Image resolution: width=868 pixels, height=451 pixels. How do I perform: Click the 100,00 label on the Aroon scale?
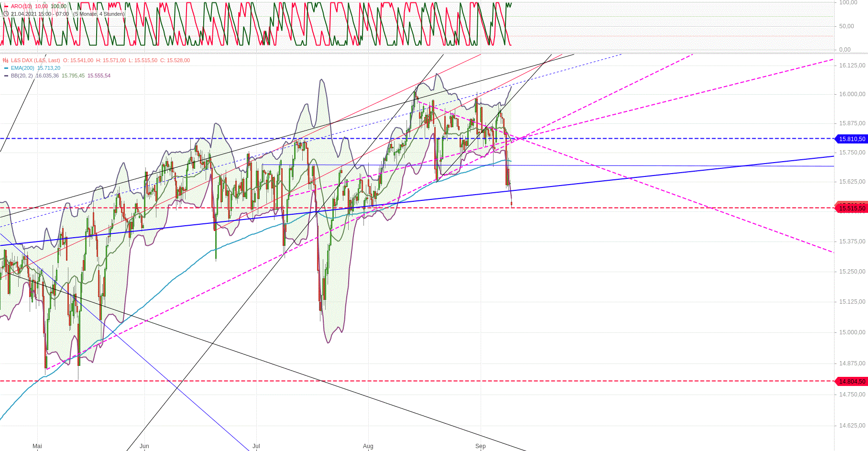[x=848, y=2]
